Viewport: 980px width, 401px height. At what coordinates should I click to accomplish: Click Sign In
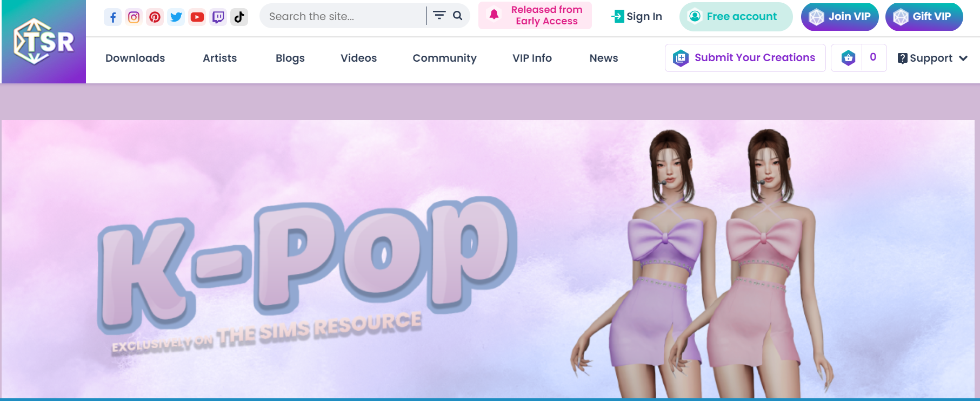pyautogui.click(x=637, y=17)
